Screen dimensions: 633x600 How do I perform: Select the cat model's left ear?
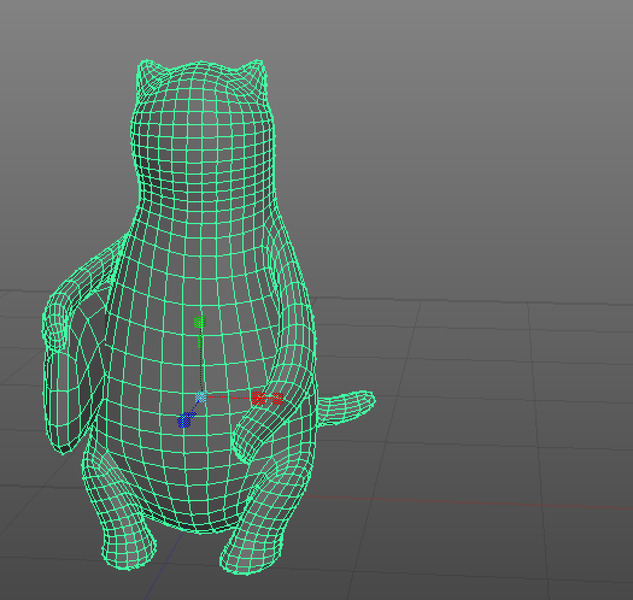point(147,77)
